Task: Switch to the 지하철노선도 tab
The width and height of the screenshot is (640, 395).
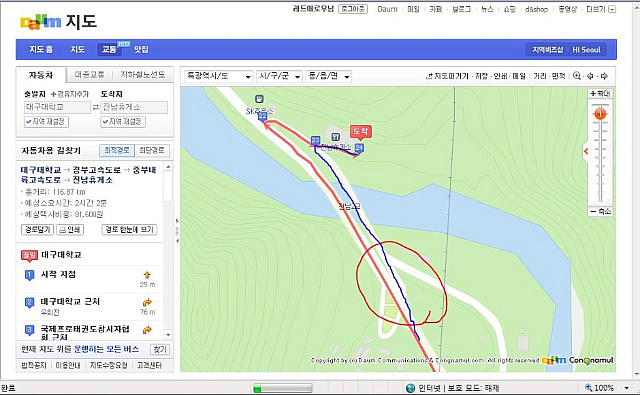Action: pyautogui.click(x=142, y=75)
